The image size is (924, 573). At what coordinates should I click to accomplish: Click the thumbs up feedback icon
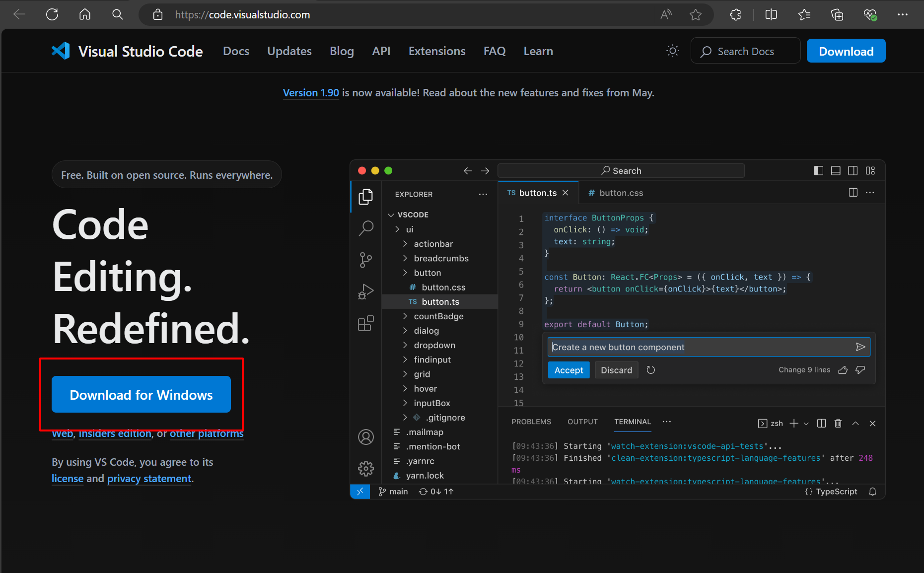[x=843, y=370]
